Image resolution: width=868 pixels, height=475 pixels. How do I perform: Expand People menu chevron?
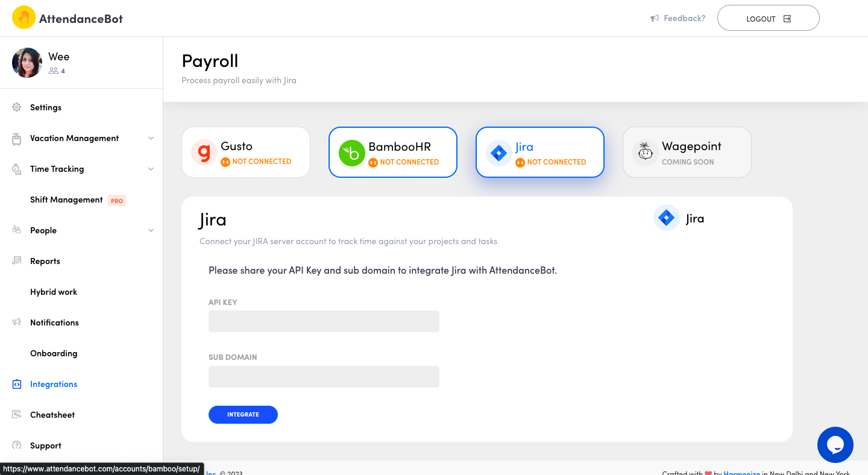[x=151, y=230]
